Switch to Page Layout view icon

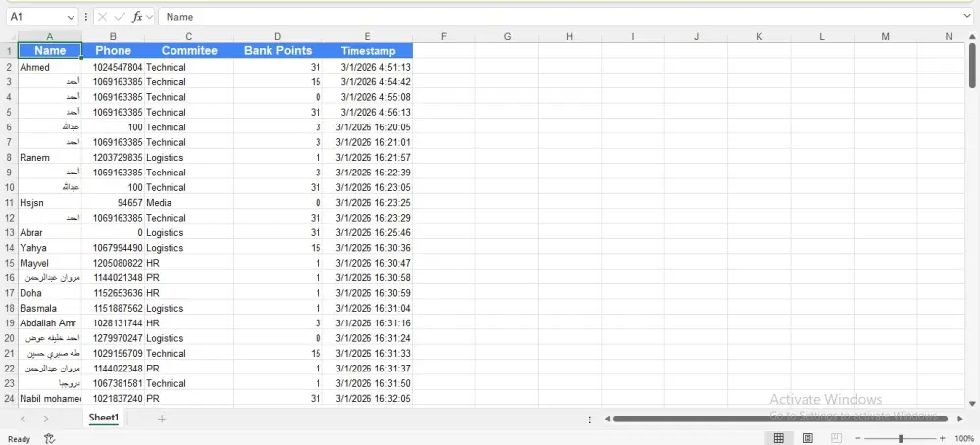808,439
